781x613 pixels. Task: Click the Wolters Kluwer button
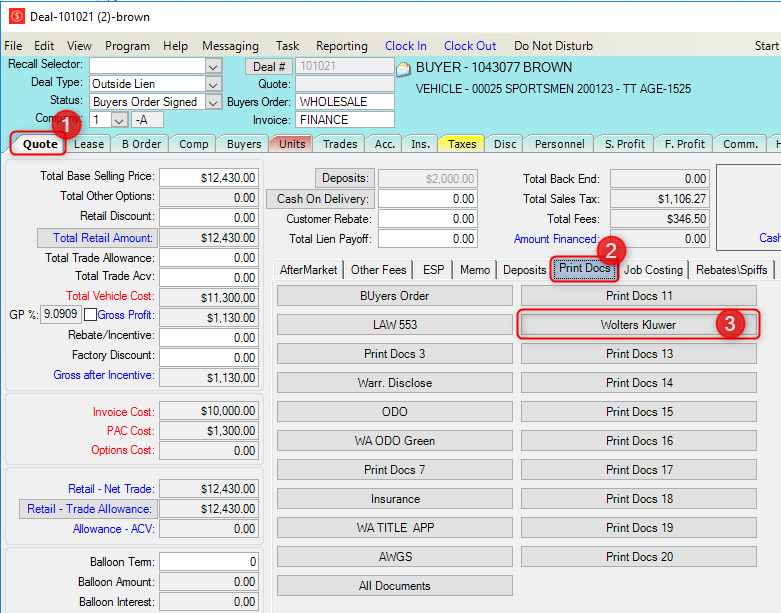[x=639, y=325]
